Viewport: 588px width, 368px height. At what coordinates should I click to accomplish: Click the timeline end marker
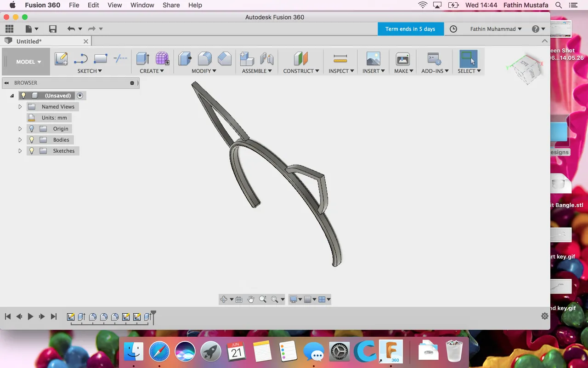tap(153, 317)
